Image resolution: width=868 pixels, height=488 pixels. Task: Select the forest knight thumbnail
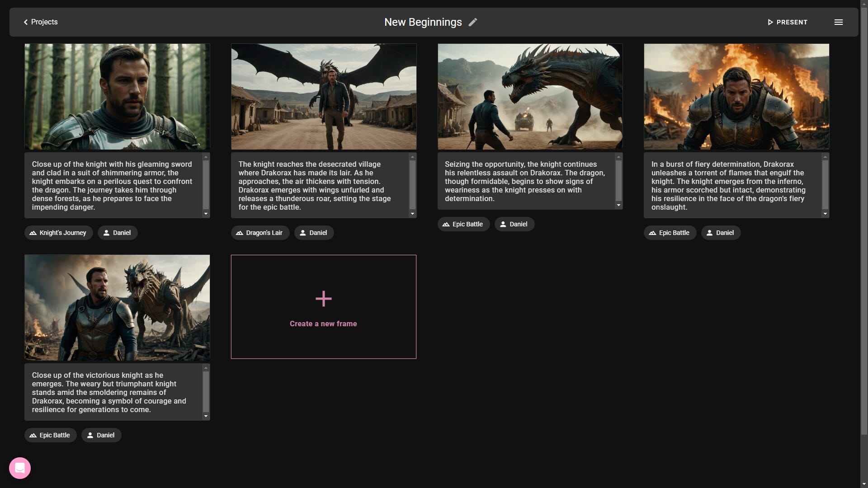[x=117, y=96]
